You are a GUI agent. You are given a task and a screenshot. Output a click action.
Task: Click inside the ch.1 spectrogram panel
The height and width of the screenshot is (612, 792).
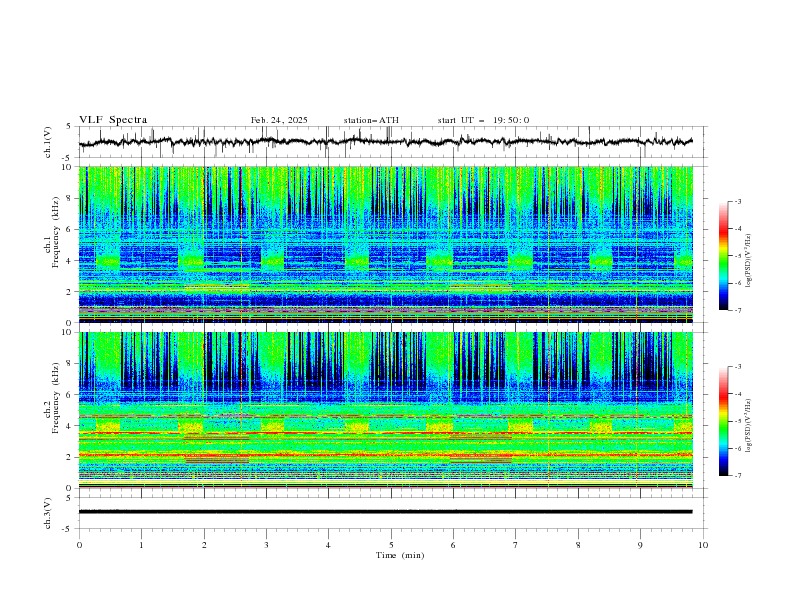(x=385, y=244)
